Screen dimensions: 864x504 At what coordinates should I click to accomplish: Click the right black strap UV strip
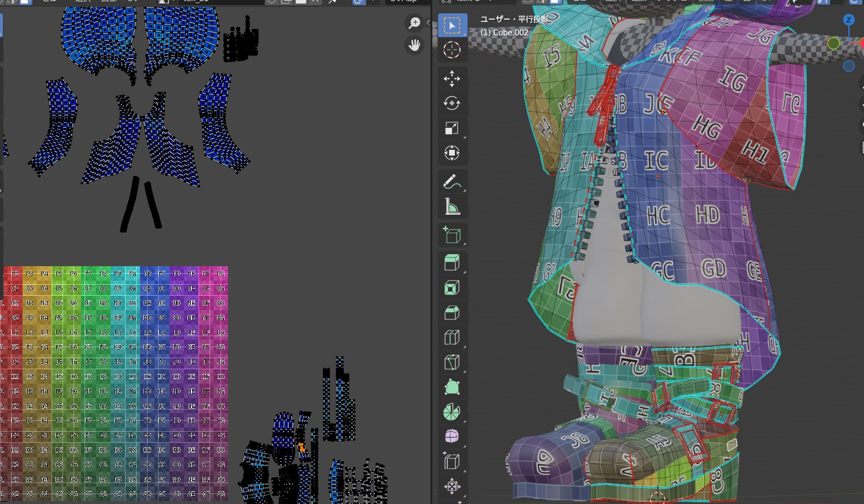(x=153, y=204)
